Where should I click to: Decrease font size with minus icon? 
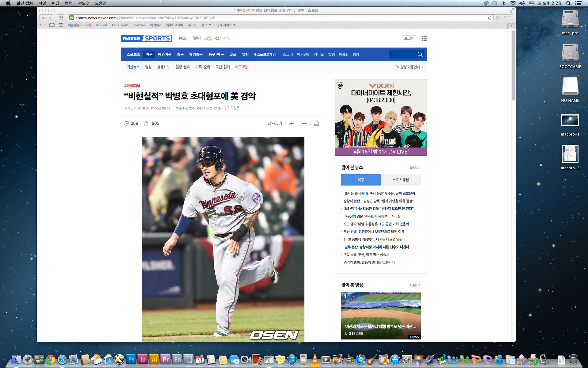pyautogui.click(x=304, y=123)
